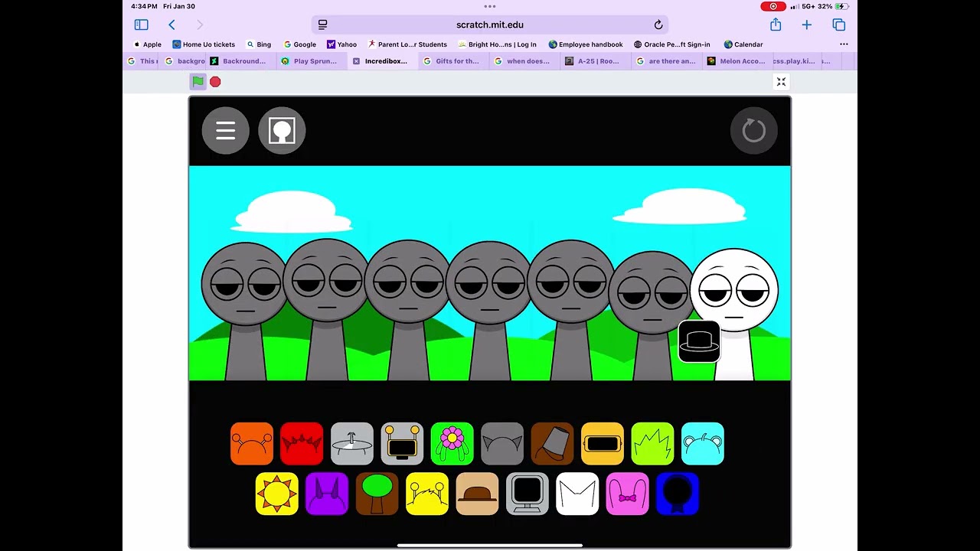Open the Bing bookmark
The width and height of the screenshot is (980, 551).
(259, 44)
